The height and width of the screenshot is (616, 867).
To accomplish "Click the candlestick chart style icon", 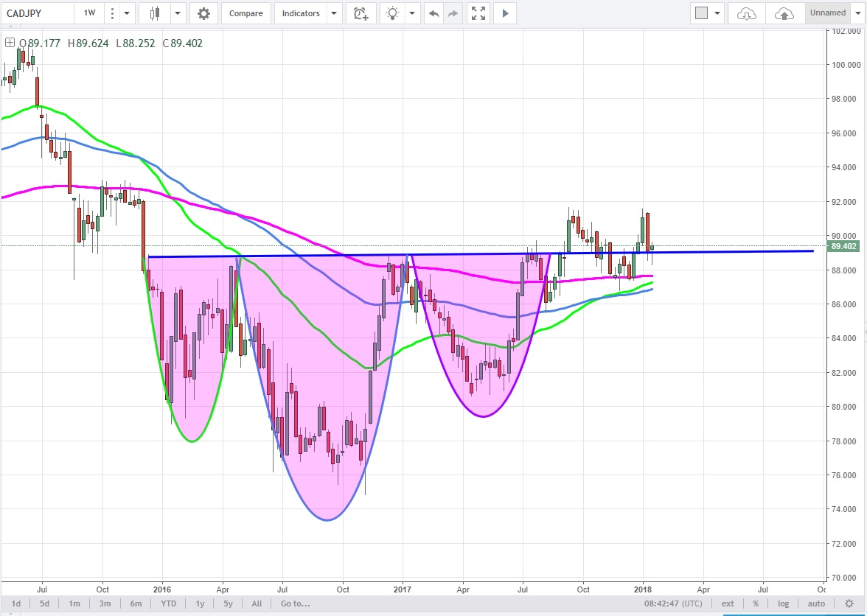I will click(155, 13).
